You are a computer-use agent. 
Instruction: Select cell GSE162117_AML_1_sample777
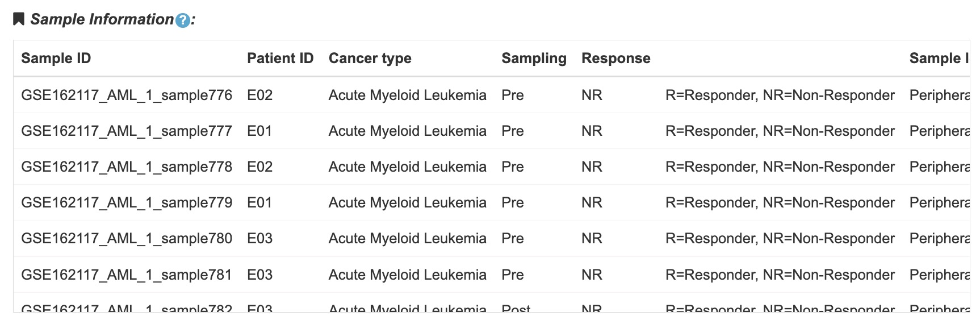[x=127, y=131]
